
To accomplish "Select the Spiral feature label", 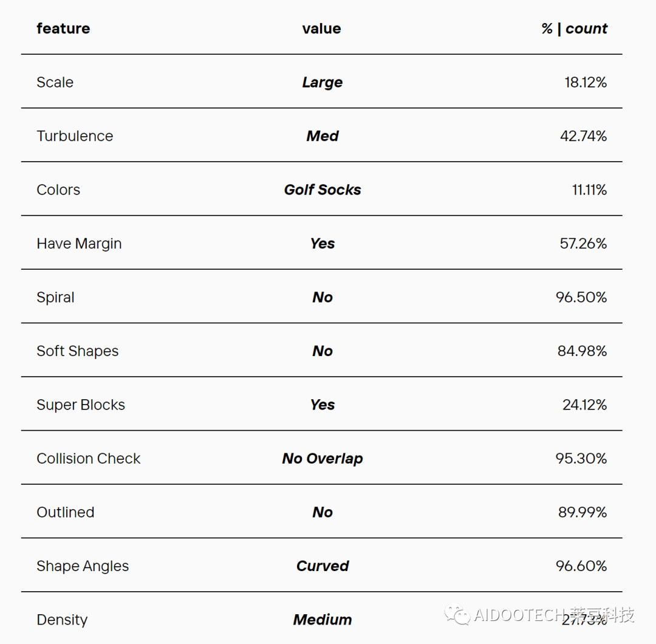I will 55,298.
